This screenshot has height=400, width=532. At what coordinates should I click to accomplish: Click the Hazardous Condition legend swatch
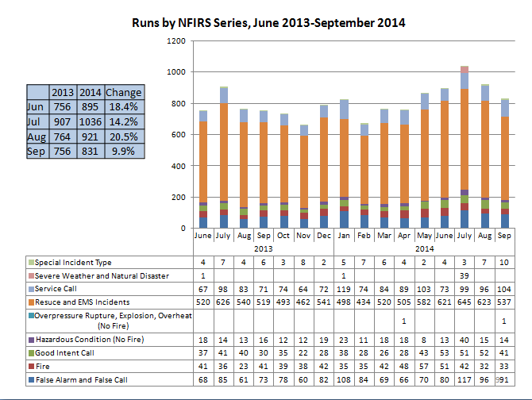(x=31, y=340)
